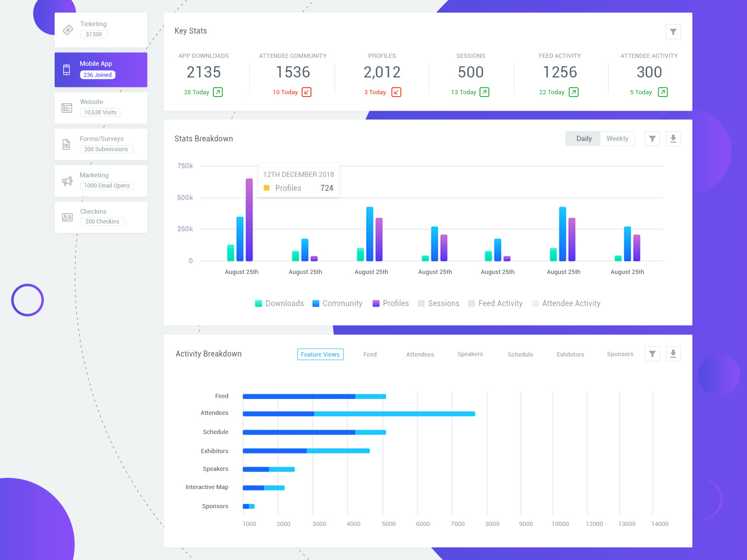This screenshot has width=747, height=560.
Task: Switch to the Speakers tab
Action: click(x=470, y=354)
